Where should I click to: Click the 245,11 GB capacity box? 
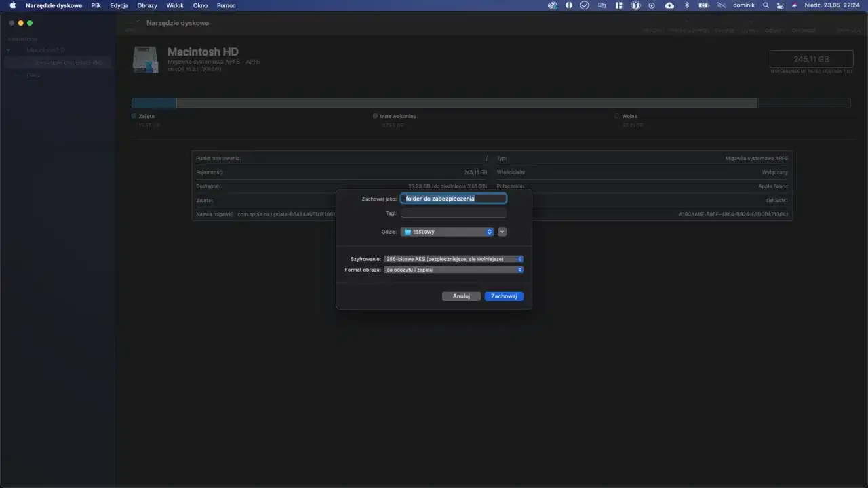811,59
